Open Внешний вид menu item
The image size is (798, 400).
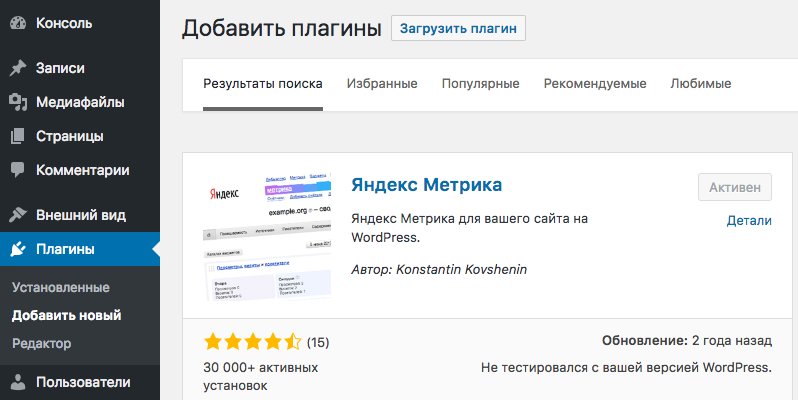[x=80, y=215]
